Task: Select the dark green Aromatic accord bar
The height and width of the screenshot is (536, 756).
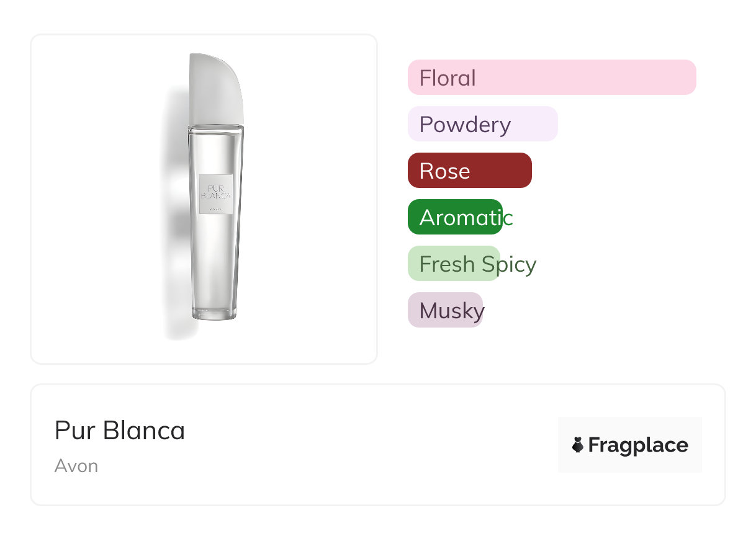Action: (455, 217)
